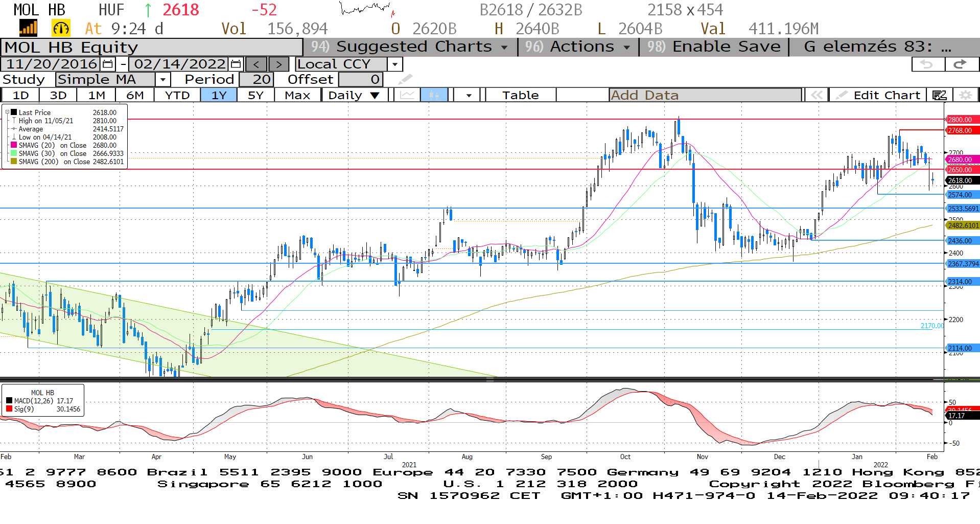Click the 2314.00 blue level label
This screenshot has height=524, width=980.
pyautogui.click(x=963, y=282)
